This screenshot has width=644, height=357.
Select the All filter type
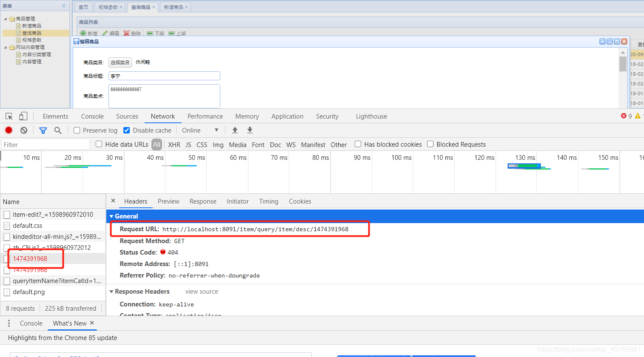tap(157, 144)
